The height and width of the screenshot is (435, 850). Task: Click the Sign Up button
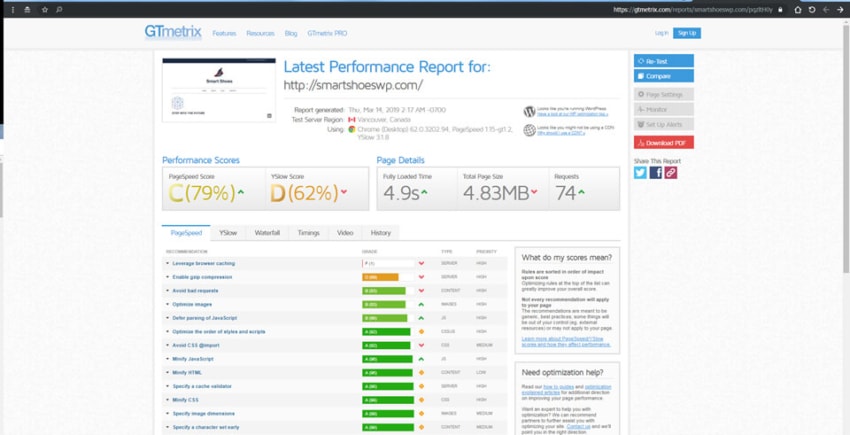[x=687, y=33]
